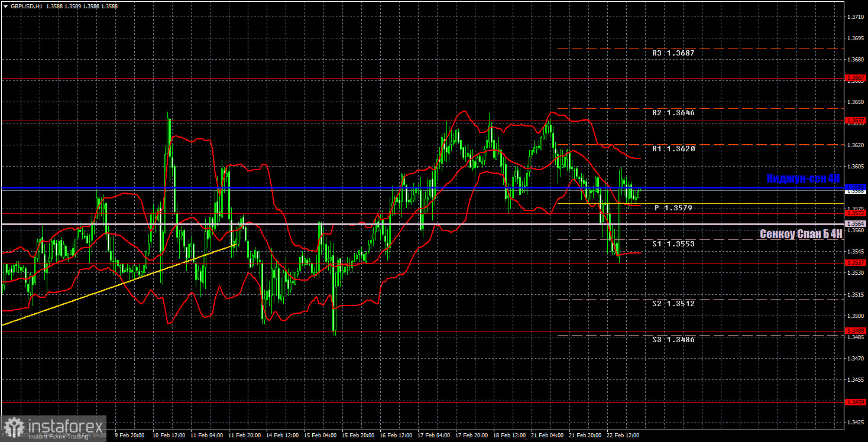868x442 pixels.
Task: Select the R1 1.3620 pivot label
Action: (673, 149)
